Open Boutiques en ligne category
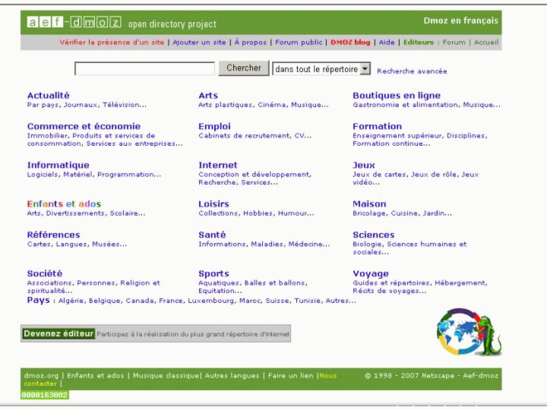This screenshot has height=410, width=547. tap(396, 95)
